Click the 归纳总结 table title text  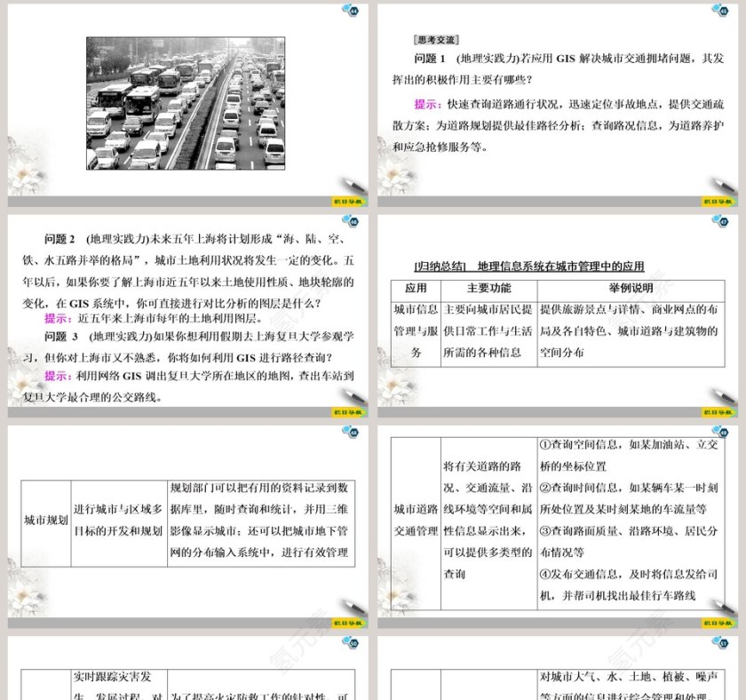(528, 266)
